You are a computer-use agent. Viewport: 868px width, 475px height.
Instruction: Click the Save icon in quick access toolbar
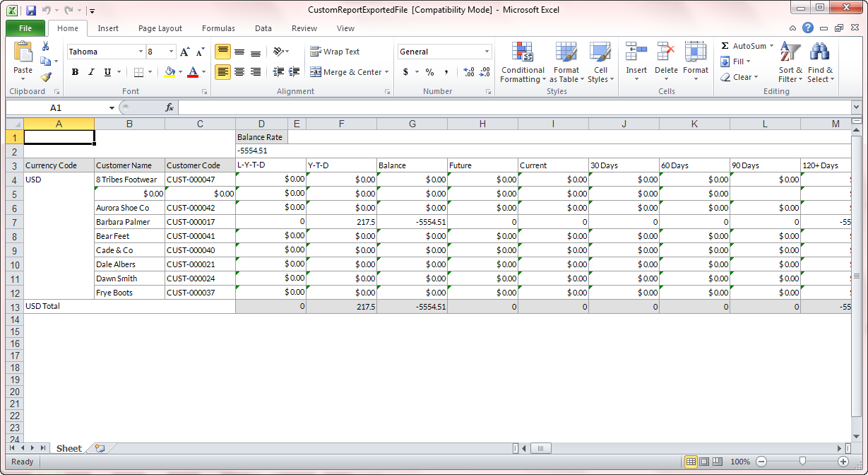point(31,11)
